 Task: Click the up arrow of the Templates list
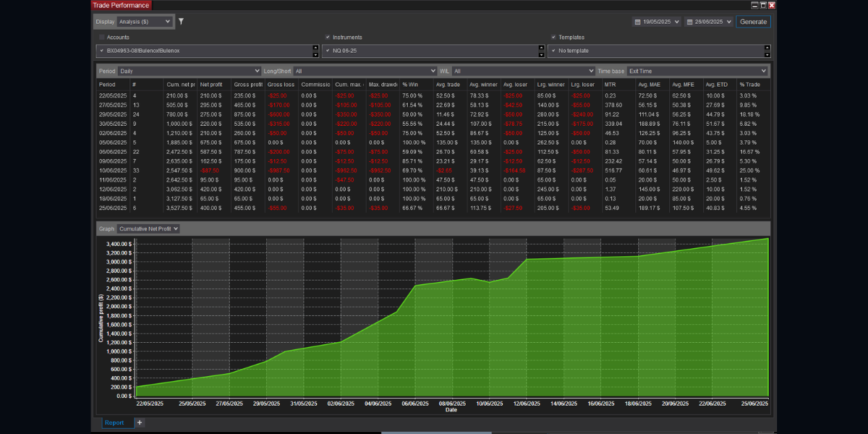[767, 48]
